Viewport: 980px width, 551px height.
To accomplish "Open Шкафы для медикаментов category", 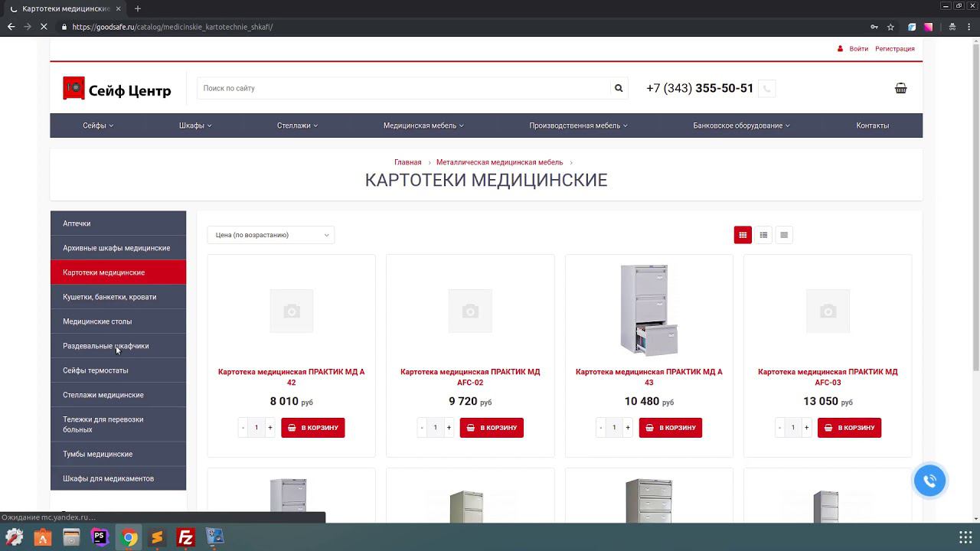I will (x=118, y=478).
